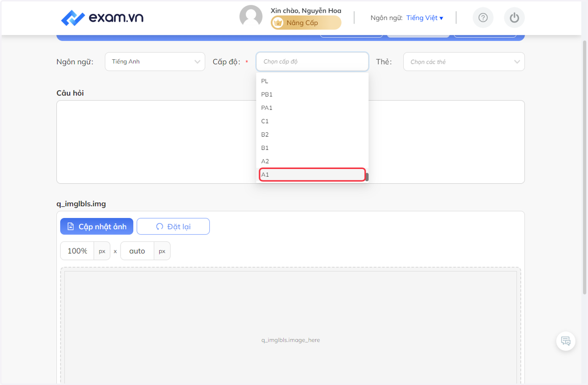Click the page vertical scrollbar
This screenshot has height=385, width=588.
click(585, 167)
